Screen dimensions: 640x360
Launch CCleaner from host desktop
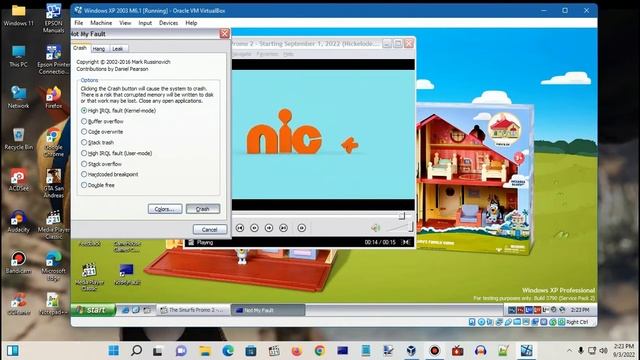tap(18, 304)
